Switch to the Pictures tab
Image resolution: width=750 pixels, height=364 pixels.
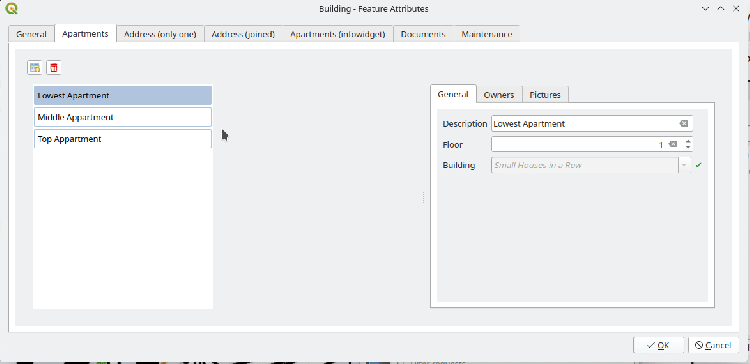545,95
